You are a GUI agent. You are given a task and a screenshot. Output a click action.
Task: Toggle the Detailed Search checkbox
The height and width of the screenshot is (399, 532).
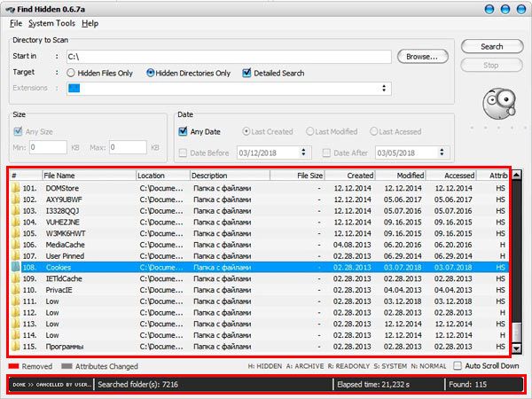tap(246, 73)
